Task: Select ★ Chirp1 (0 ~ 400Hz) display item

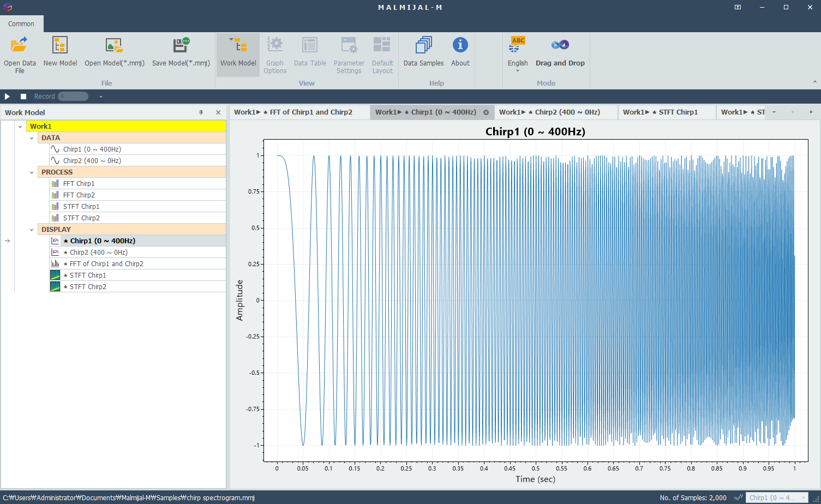Action: (x=137, y=241)
